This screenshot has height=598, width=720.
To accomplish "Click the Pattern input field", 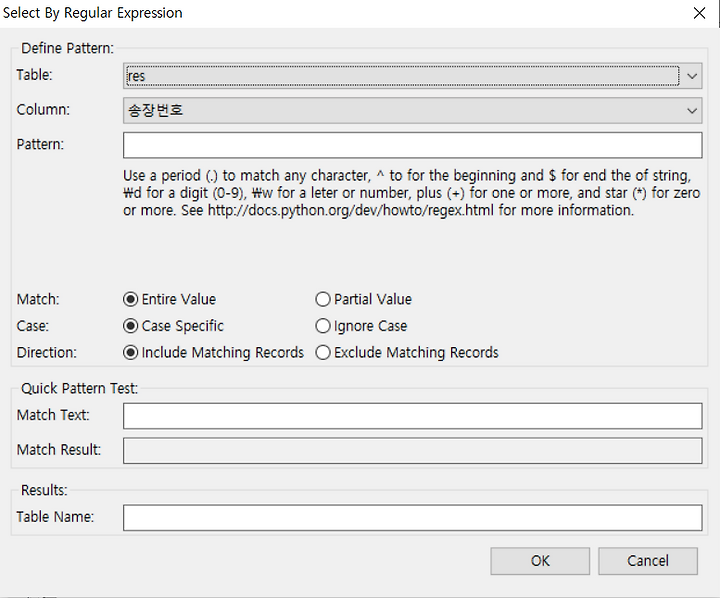I will tap(412, 145).
